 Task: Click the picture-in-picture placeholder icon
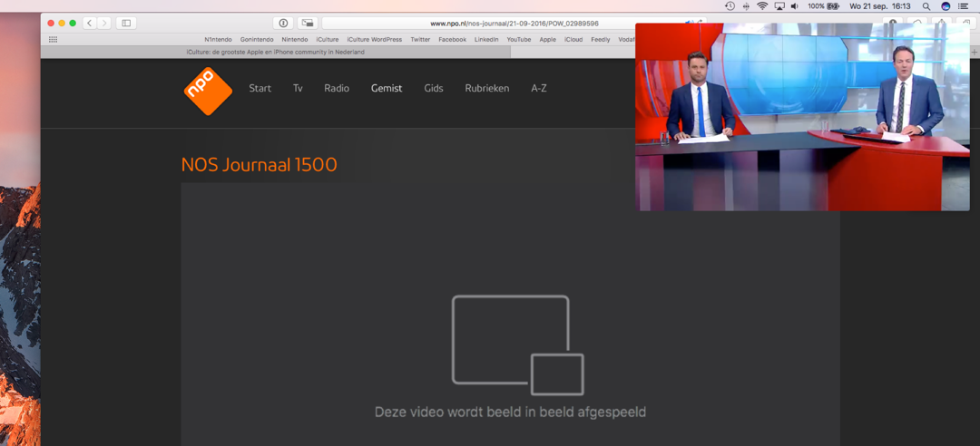[x=517, y=344]
